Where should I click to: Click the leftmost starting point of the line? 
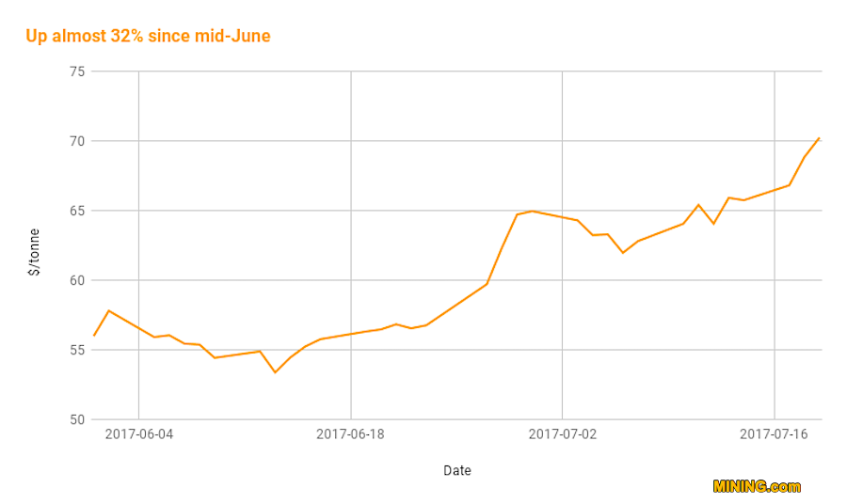pyautogui.click(x=94, y=336)
